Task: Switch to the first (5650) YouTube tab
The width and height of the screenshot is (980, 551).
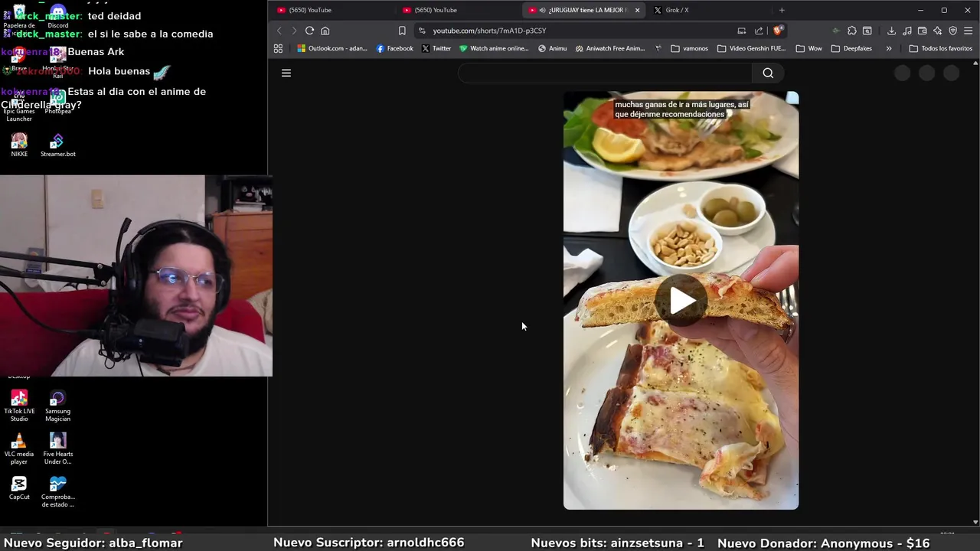Action: coord(310,10)
